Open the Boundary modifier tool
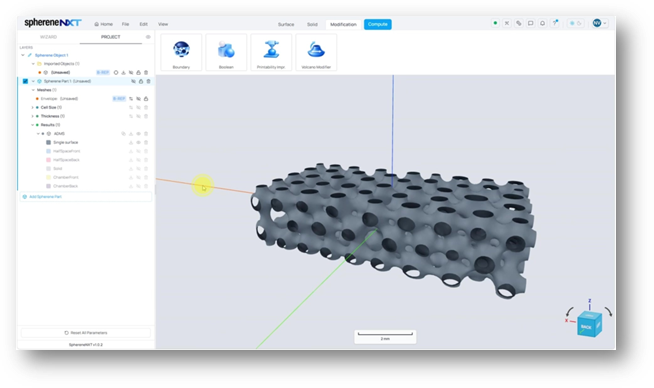Viewport: 654px width, 388px height. 181,53
